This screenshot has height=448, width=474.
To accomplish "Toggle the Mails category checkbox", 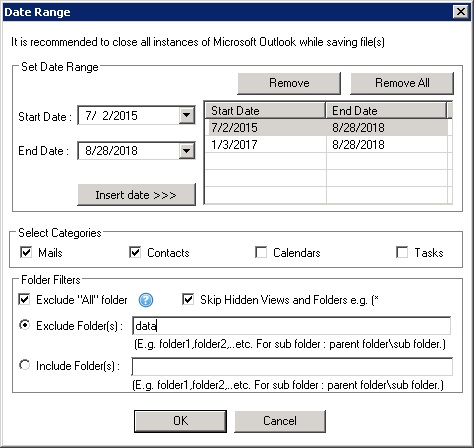I will tap(26, 252).
